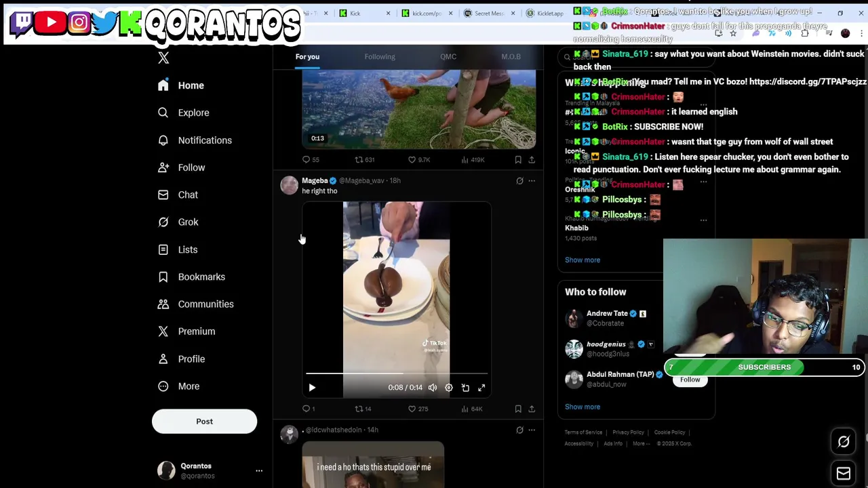
Task: Bookmark Mageba's post
Action: [518, 409]
